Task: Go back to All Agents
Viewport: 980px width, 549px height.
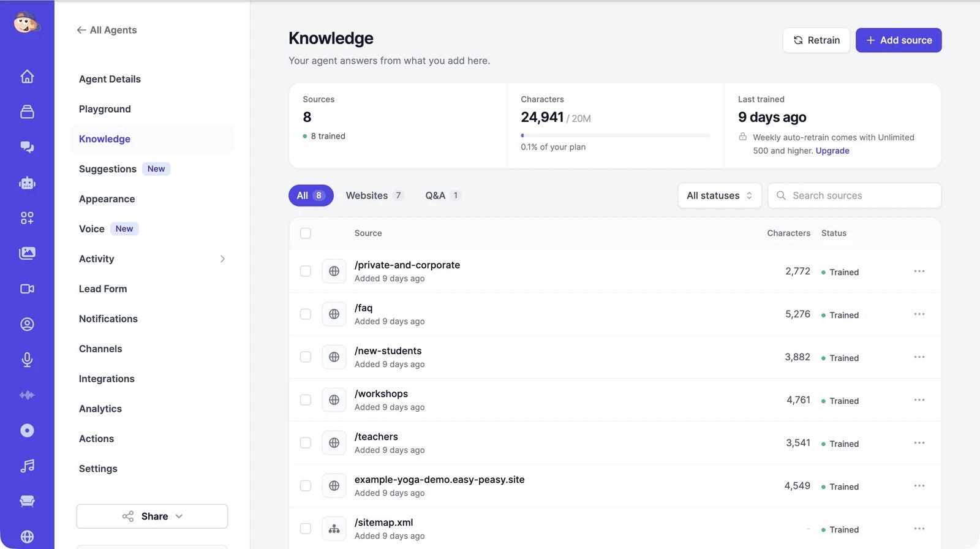Action: click(x=107, y=30)
